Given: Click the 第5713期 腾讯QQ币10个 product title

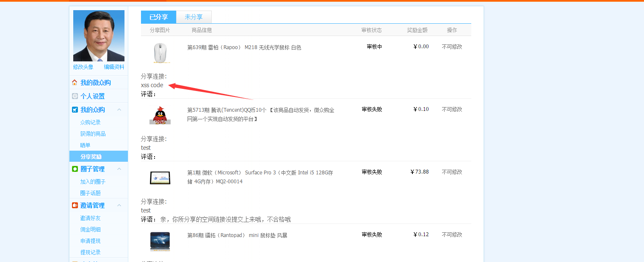Looking at the screenshot, I should tap(261, 114).
